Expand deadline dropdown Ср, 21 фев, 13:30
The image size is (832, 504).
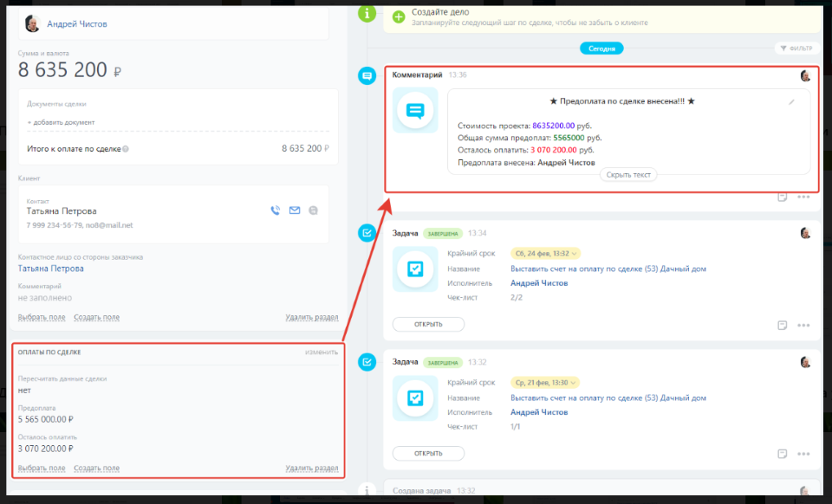click(544, 382)
